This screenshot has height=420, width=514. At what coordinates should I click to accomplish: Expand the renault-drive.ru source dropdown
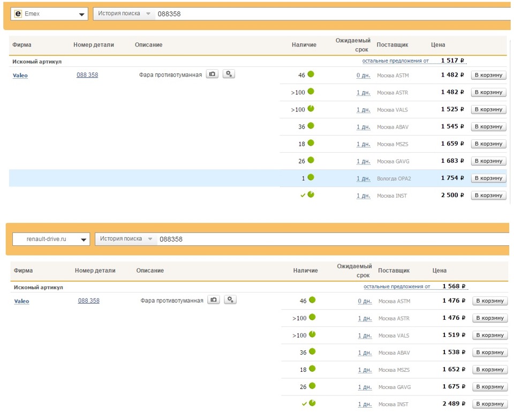pos(84,240)
